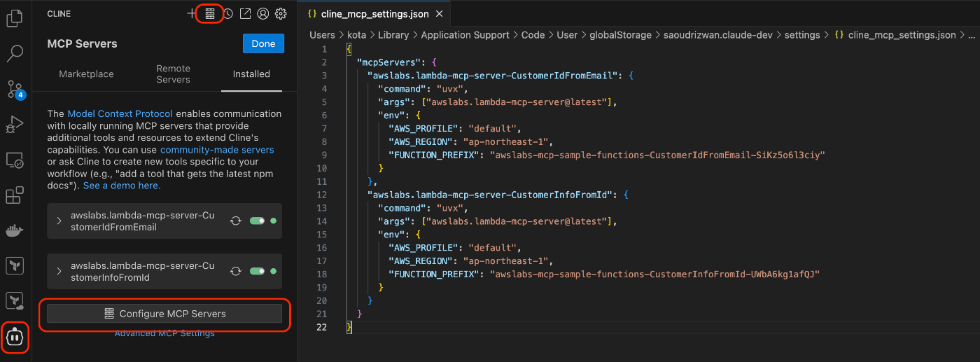This screenshot has height=362, width=980.
Task: Click "uvx" command value on line 4
Action: 449,89
